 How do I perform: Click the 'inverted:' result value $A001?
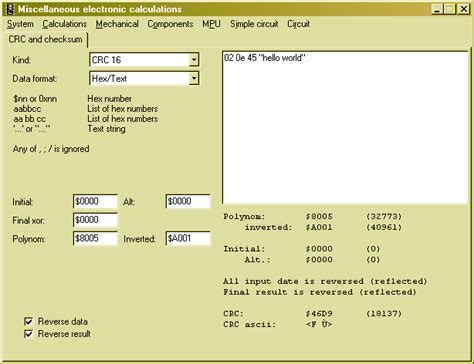(319, 227)
